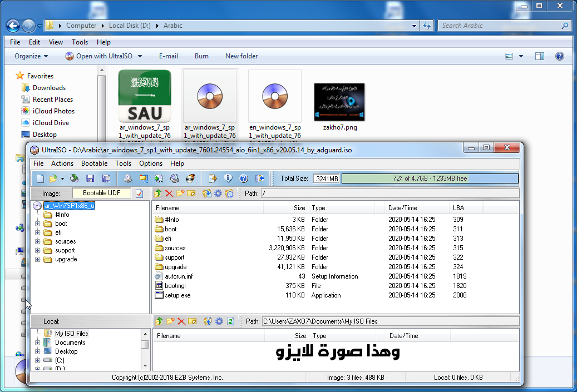
Task: Open the recent files arrow beside Open icon
Action: pyautogui.click(x=62, y=178)
